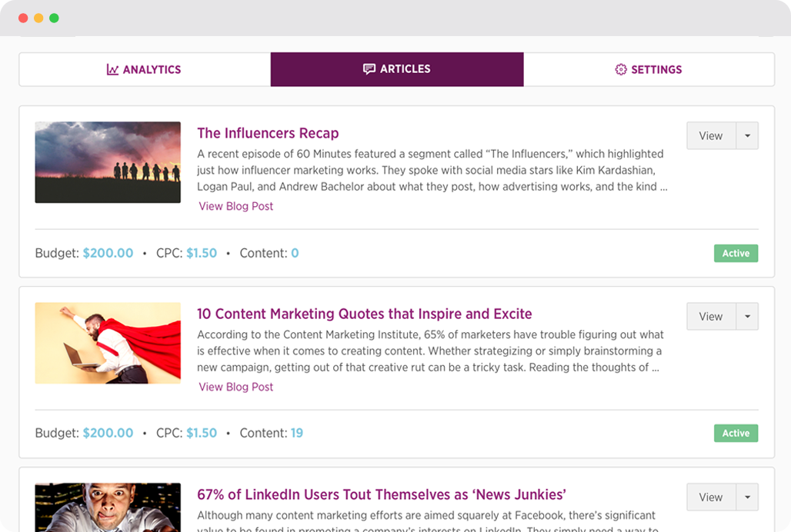Viewport: 791px width, 532px height.
Task: Click Active status badge for The Influencers Recap
Action: [x=736, y=254]
